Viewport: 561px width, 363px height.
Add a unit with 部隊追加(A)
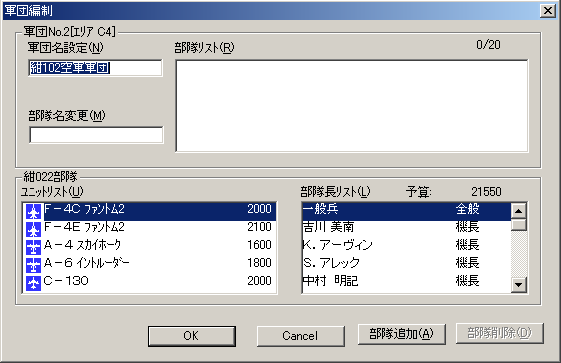click(x=401, y=334)
